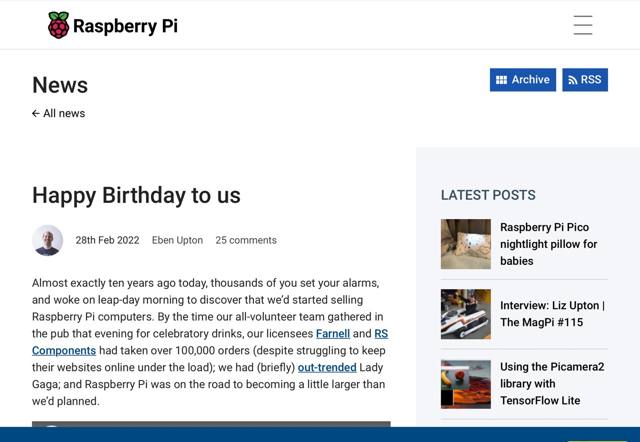Click the RSS feed icon
The height and width of the screenshot is (442, 640).
click(x=573, y=80)
